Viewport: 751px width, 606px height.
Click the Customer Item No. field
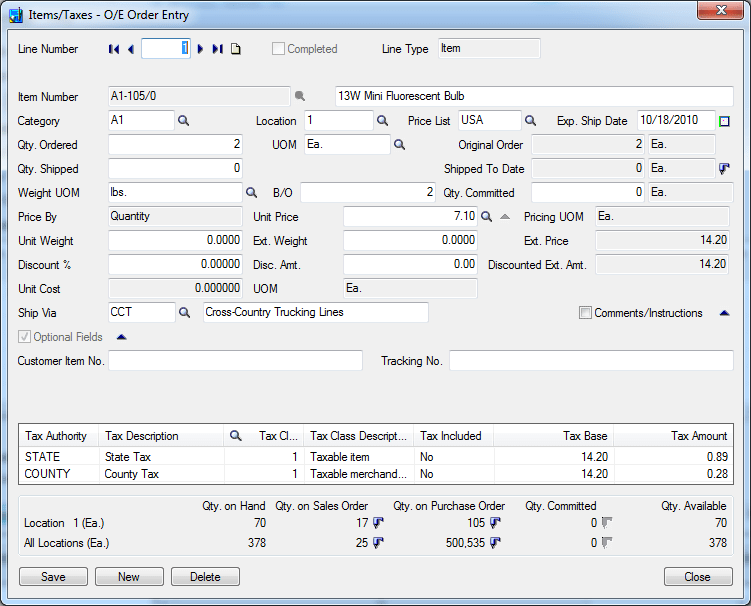235,360
